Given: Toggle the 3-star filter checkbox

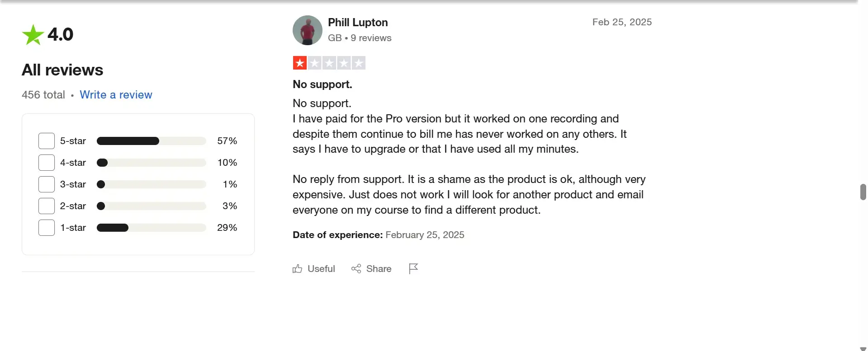Looking at the screenshot, I should (46, 184).
